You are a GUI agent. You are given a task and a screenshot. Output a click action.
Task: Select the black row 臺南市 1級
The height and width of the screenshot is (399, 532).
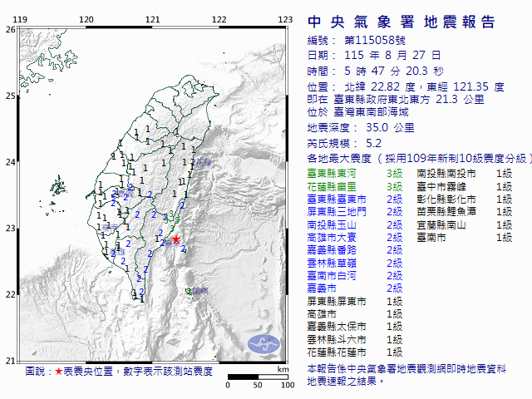pos(465,238)
